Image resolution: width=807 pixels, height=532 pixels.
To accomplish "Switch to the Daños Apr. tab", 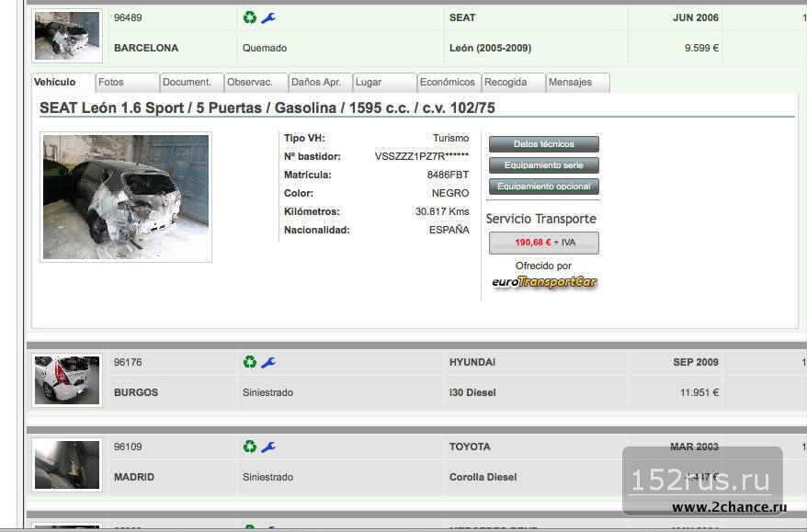I will (x=320, y=83).
